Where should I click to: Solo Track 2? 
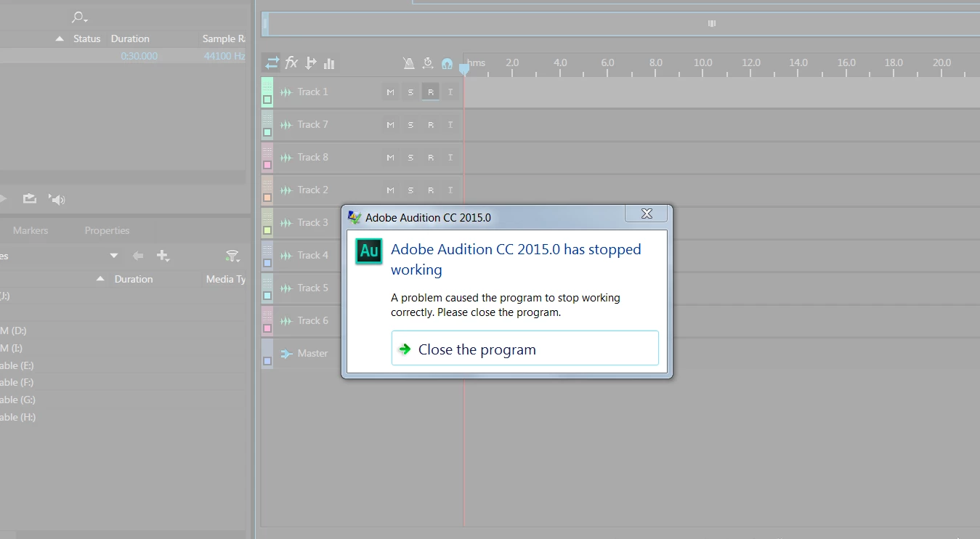pos(410,190)
